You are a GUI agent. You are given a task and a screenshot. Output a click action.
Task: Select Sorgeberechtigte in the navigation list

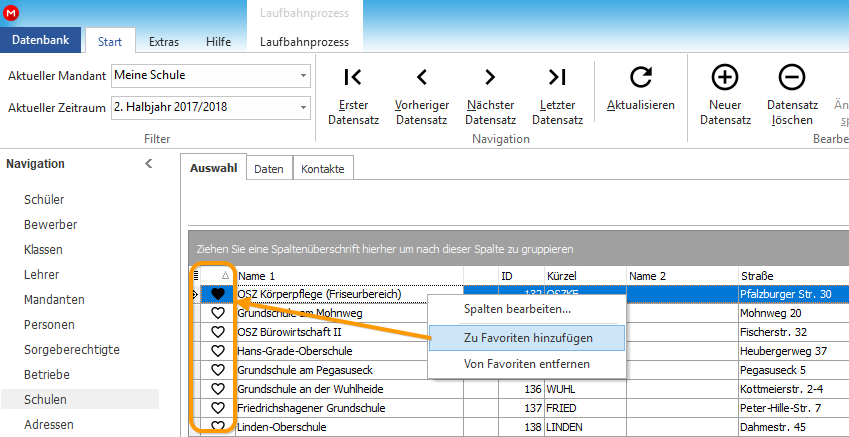(71, 350)
